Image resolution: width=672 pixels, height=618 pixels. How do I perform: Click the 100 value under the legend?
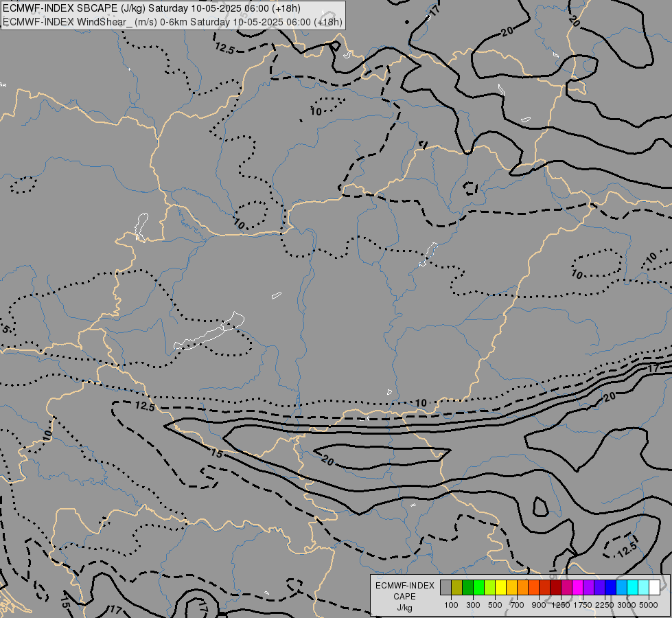[451, 605]
